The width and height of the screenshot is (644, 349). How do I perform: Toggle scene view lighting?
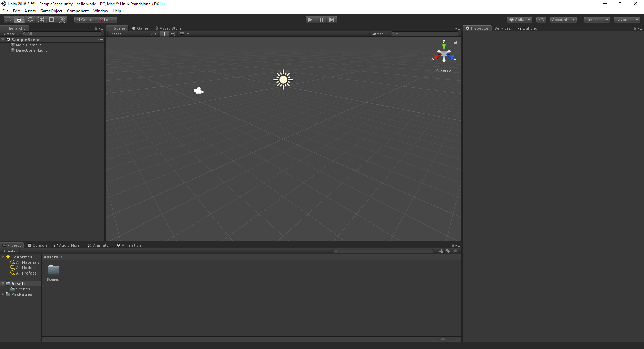(x=164, y=34)
